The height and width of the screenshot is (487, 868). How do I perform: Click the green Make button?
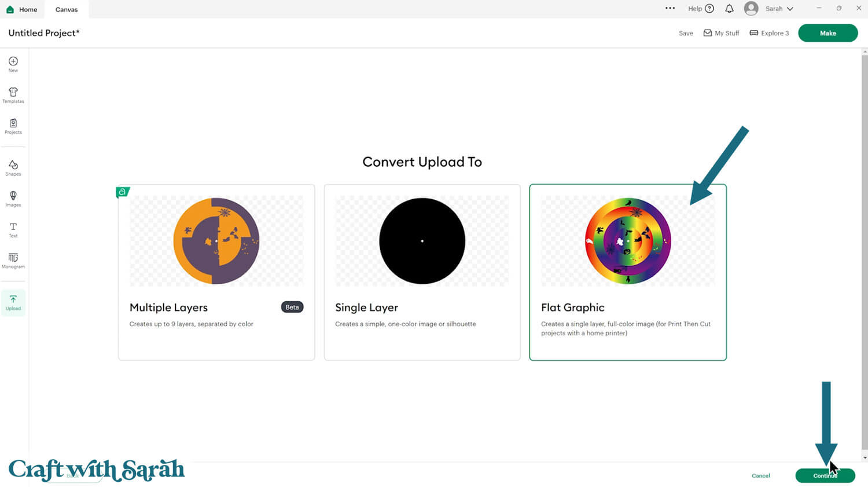[x=827, y=33]
